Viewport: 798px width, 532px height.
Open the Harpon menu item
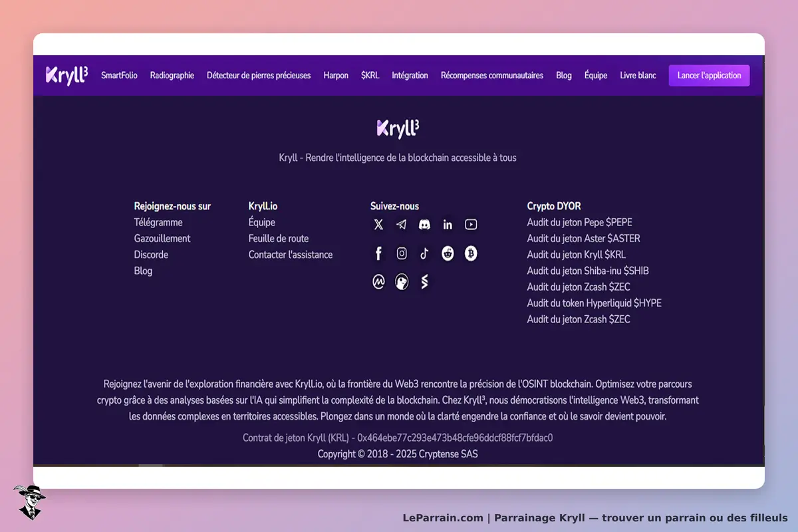click(x=336, y=75)
